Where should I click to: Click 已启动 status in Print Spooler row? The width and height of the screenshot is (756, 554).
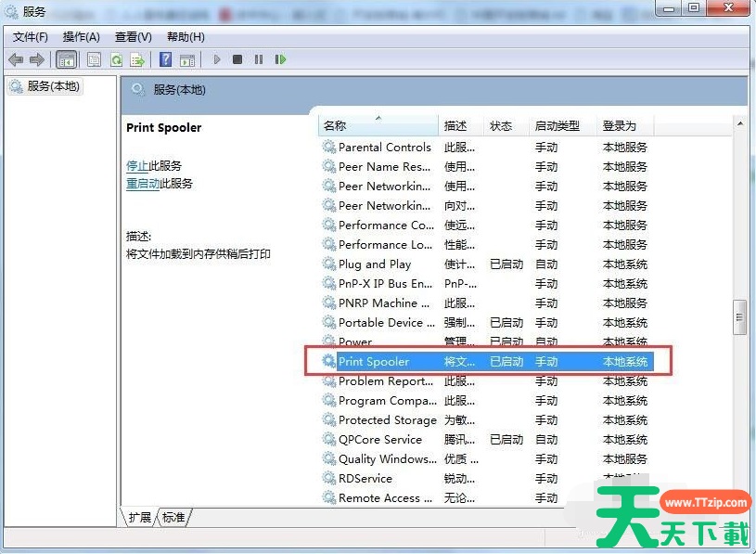506,362
